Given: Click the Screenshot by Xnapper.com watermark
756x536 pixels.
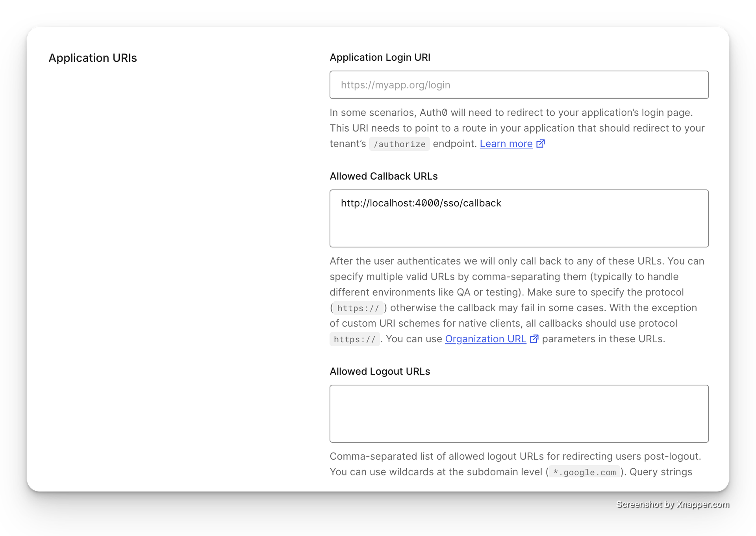Looking at the screenshot, I should pos(672,504).
